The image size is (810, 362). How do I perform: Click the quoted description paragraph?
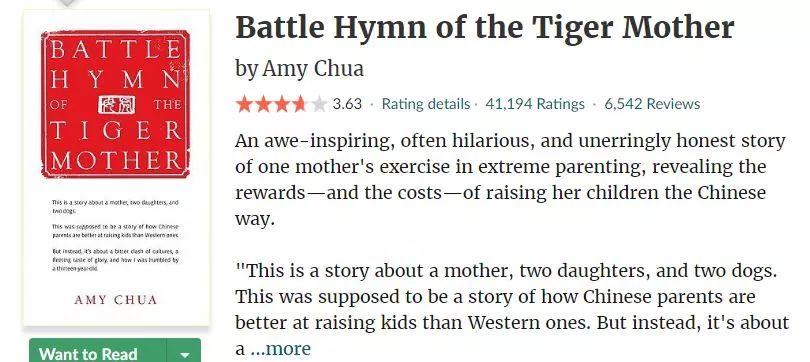click(512, 310)
